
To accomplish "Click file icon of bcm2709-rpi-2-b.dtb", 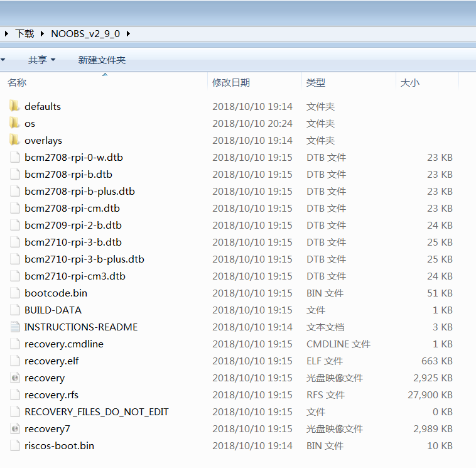I will click(x=14, y=226).
